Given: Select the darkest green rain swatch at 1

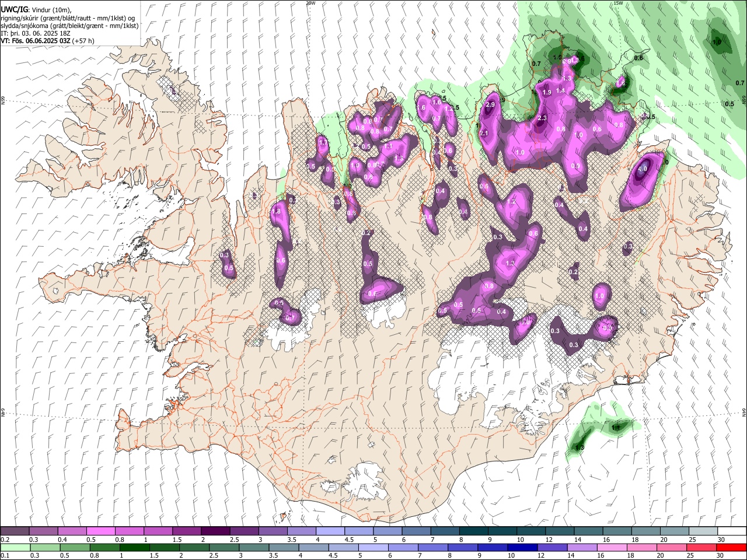Looking at the screenshot, I should (x=135, y=547).
